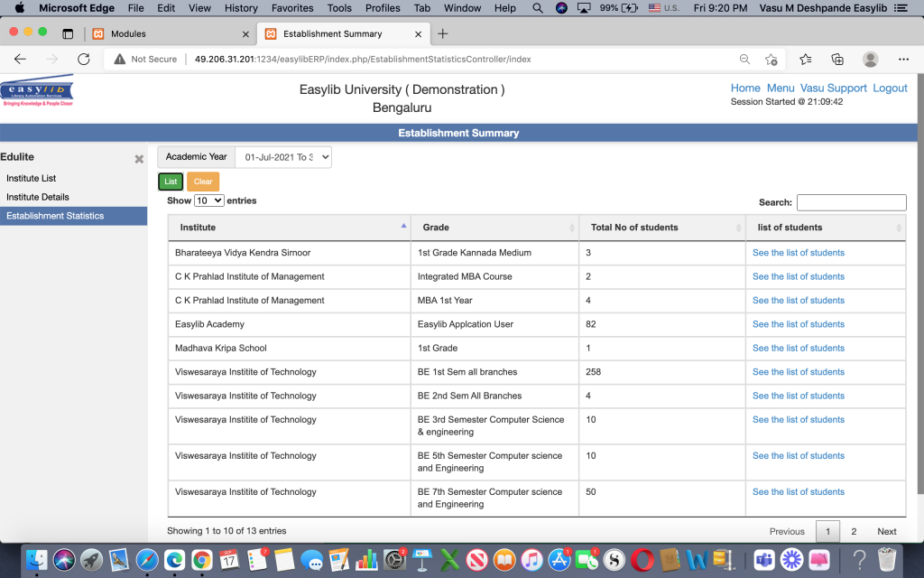924x578 pixels.
Task: See student list for Madhava Kripa School
Action: coord(799,348)
